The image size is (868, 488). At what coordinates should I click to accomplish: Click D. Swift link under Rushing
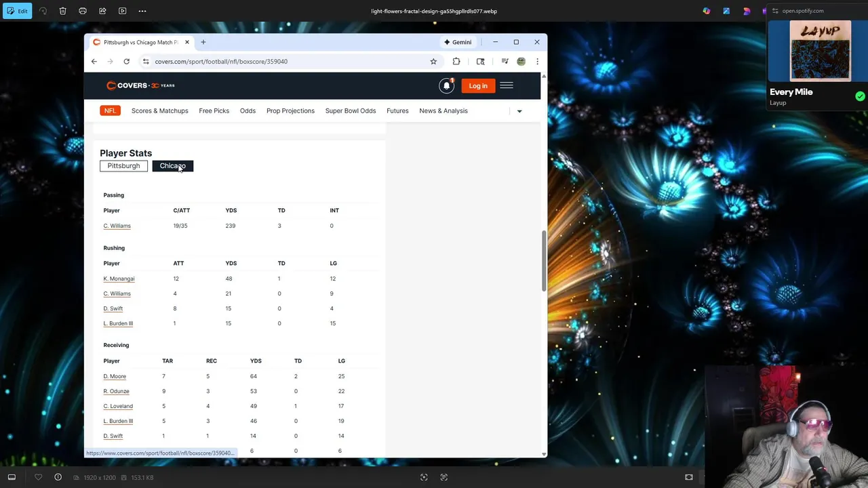point(113,308)
